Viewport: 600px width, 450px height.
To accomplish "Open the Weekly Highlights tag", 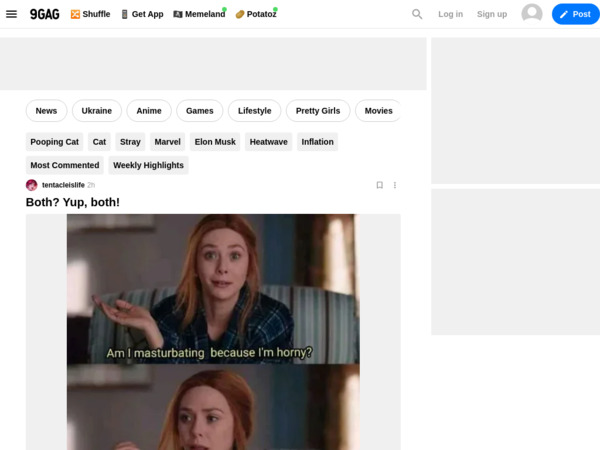I will (148, 165).
